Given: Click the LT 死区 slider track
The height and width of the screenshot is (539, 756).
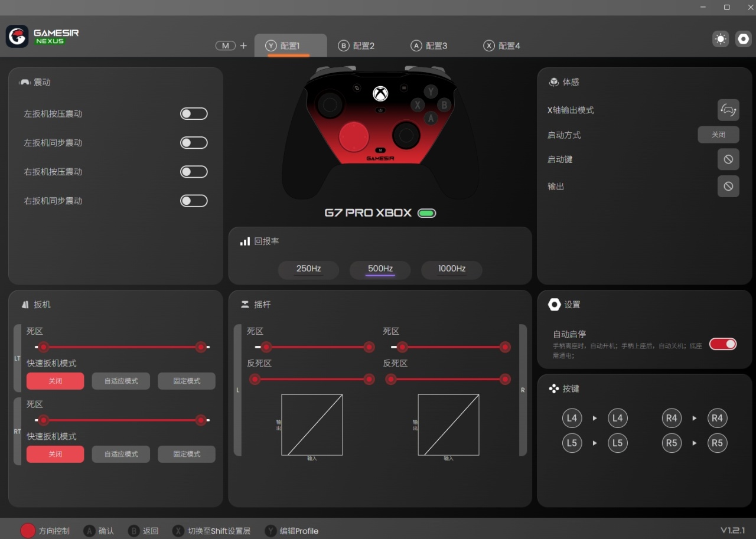Looking at the screenshot, I should click(x=122, y=347).
